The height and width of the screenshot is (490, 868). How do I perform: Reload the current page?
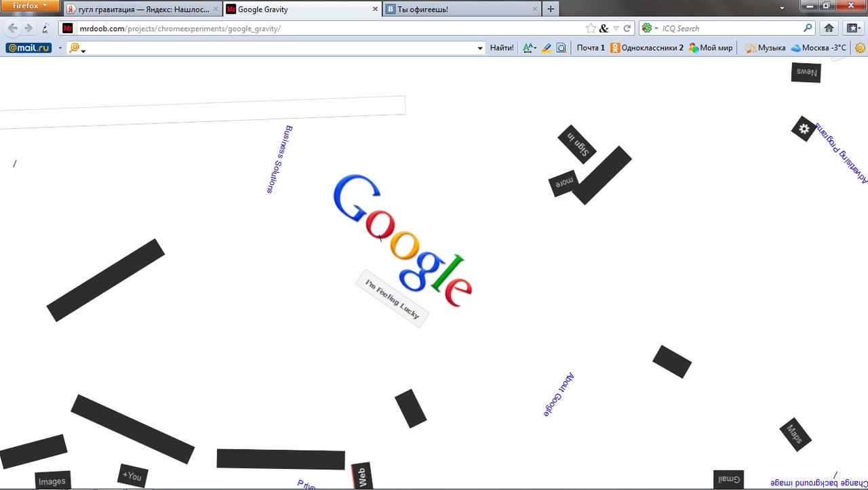coord(627,28)
